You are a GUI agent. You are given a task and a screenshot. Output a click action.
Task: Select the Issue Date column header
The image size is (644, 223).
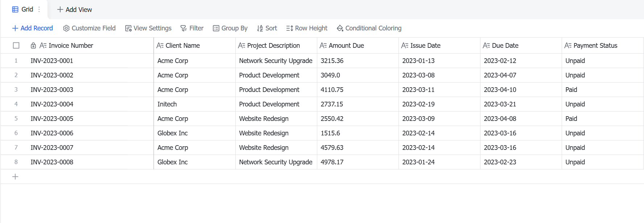[x=439, y=46]
